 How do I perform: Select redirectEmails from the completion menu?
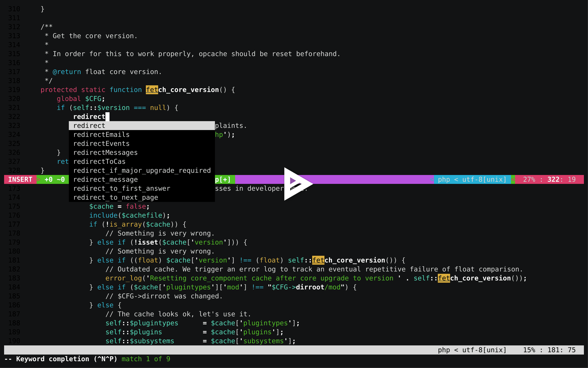click(x=101, y=134)
